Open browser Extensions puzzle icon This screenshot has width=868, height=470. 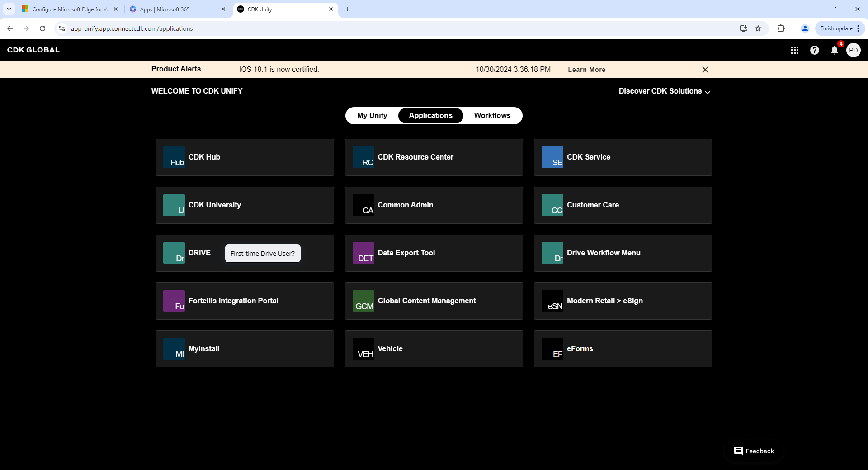(x=781, y=28)
